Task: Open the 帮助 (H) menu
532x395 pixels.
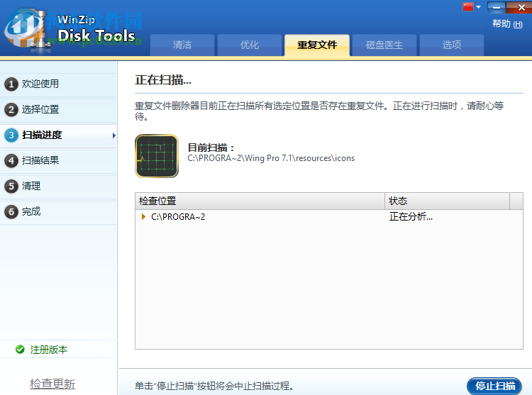Action: point(507,23)
